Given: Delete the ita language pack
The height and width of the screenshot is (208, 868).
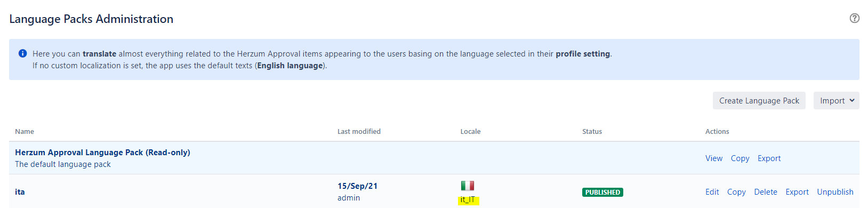Looking at the screenshot, I should (766, 192).
